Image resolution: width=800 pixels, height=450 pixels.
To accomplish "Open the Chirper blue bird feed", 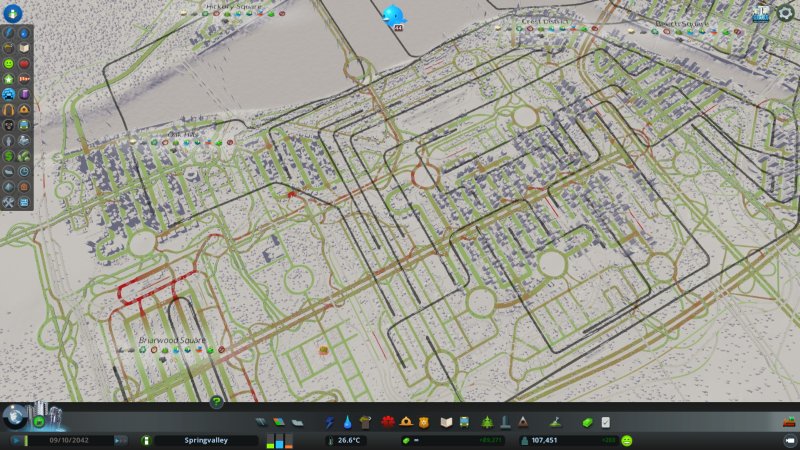I will click(394, 16).
